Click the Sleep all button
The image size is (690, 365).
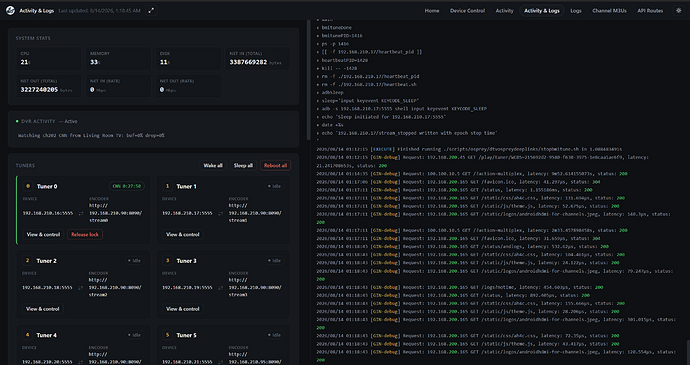pyautogui.click(x=243, y=166)
